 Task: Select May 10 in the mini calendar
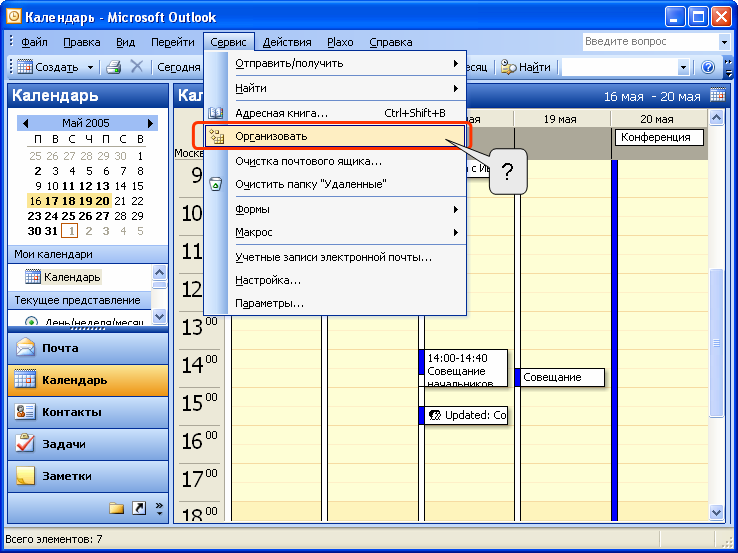point(53,186)
